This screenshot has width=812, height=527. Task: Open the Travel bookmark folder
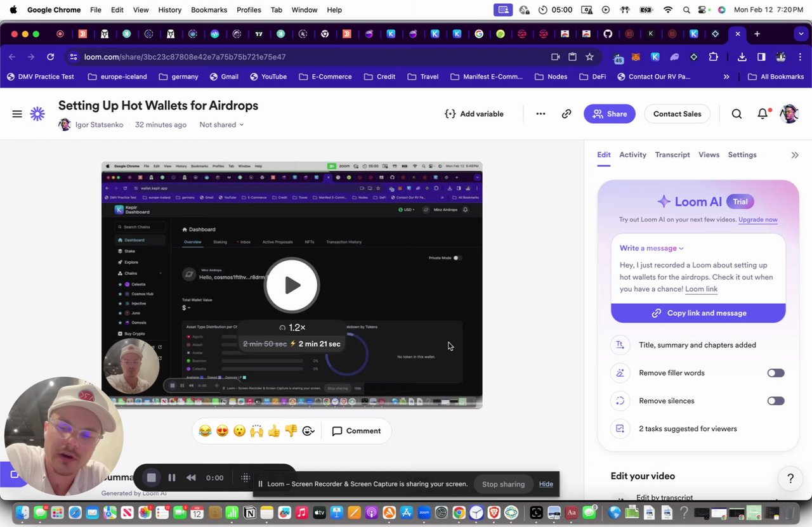[422, 77]
